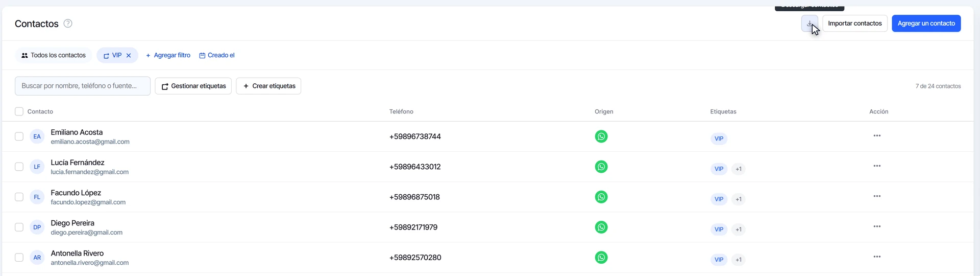This screenshot has width=980, height=276.
Task: Remove the VIP filter with its X
Action: (x=129, y=56)
